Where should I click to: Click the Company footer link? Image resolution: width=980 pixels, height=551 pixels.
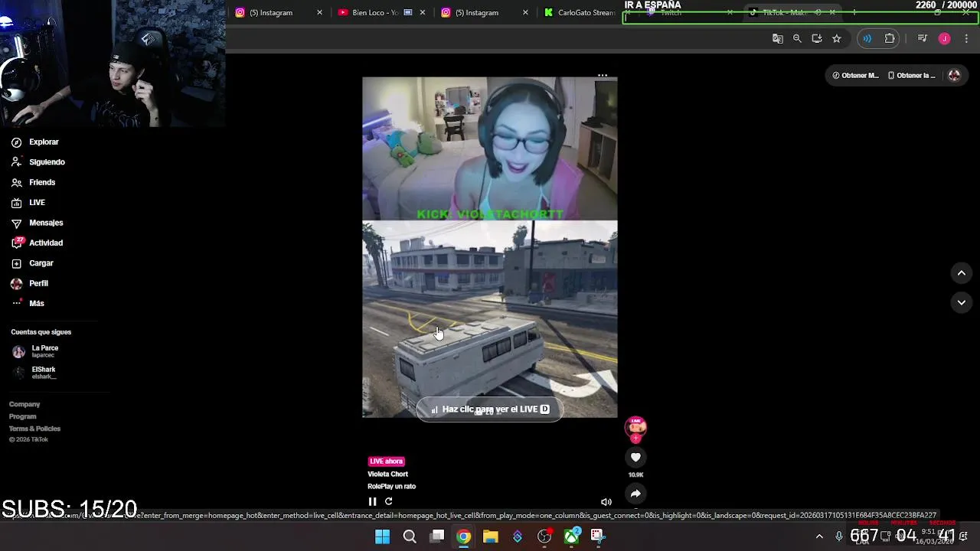[x=24, y=404]
